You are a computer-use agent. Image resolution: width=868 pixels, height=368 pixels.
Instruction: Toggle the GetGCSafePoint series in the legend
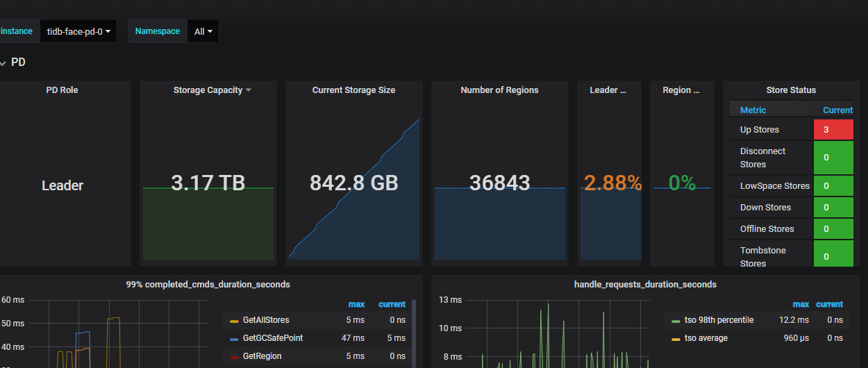pyautogui.click(x=272, y=338)
